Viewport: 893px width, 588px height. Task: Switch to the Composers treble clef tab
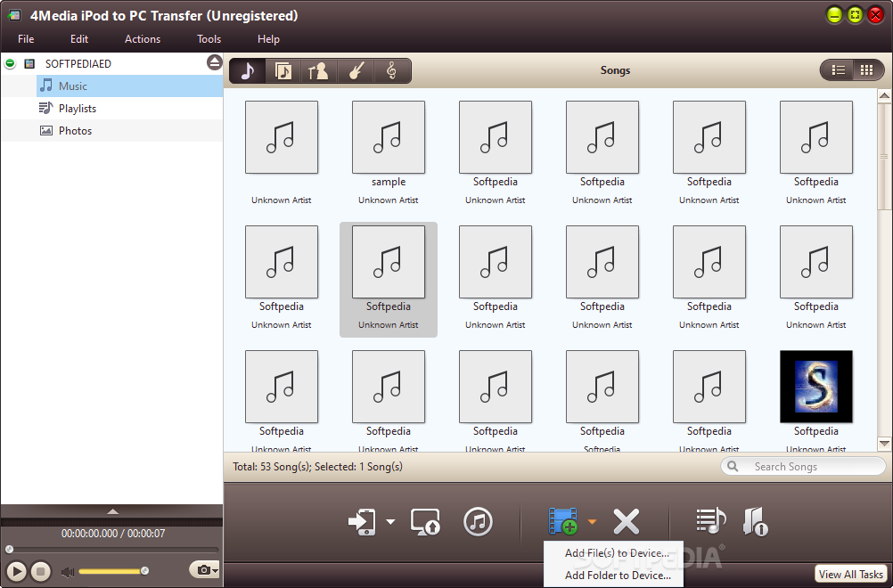(391, 71)
